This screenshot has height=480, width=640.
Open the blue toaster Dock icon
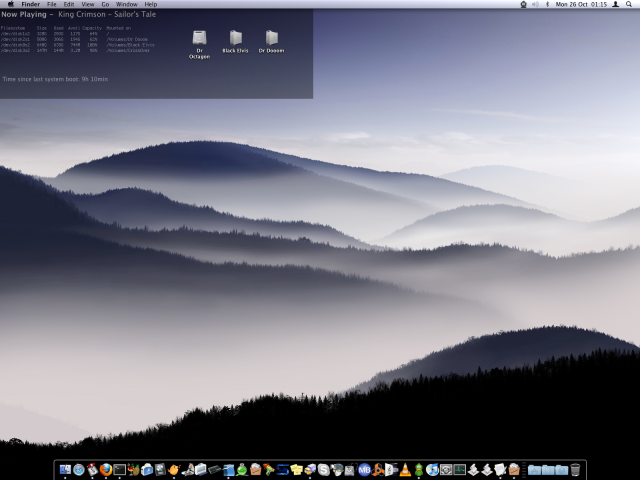click(x=147, y=470)
